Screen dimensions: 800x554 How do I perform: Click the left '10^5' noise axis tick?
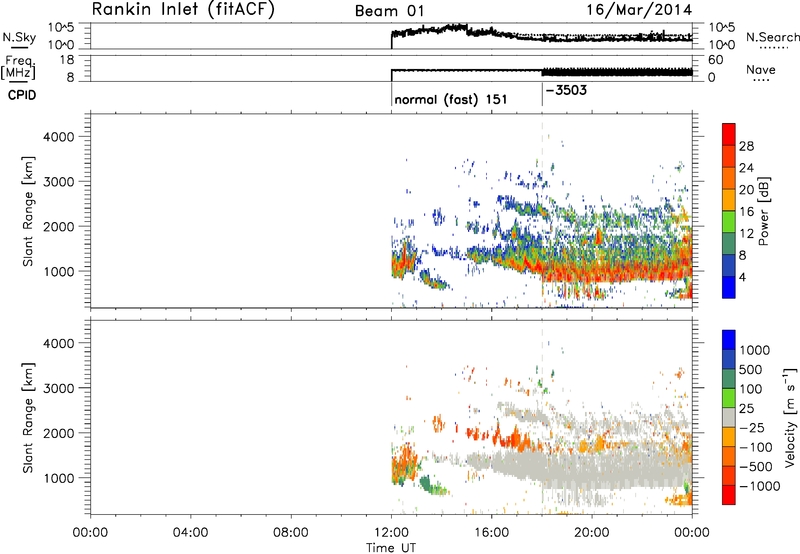pos(61,28)
